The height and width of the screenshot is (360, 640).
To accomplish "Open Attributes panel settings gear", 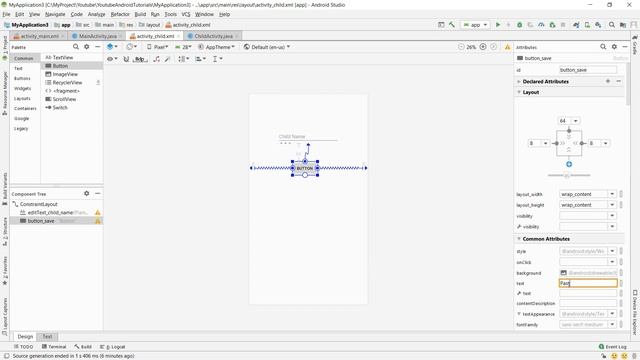I will [614, 47].
